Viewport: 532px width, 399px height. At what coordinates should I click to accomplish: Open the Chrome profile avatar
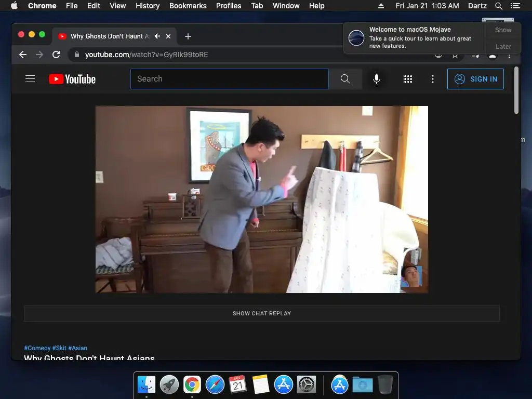493,56
